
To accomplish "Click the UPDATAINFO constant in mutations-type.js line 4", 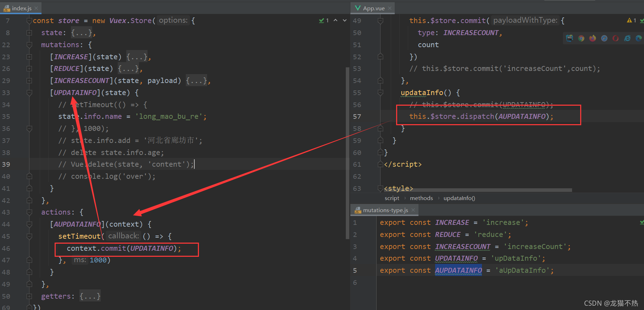I will point(456,258).
